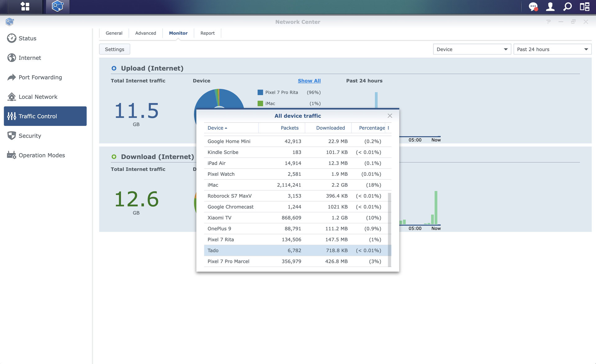Click the Settings button
The image size is (596, 364).
(115, 49)
